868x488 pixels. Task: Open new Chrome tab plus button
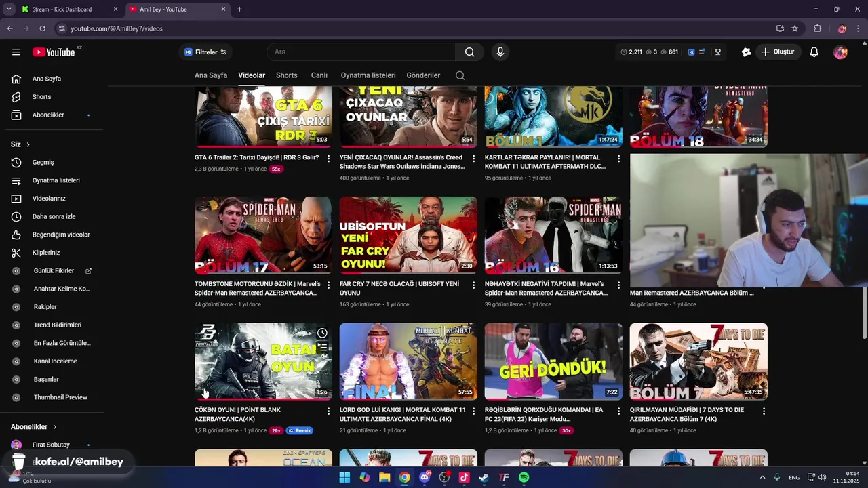pos(239,9)
